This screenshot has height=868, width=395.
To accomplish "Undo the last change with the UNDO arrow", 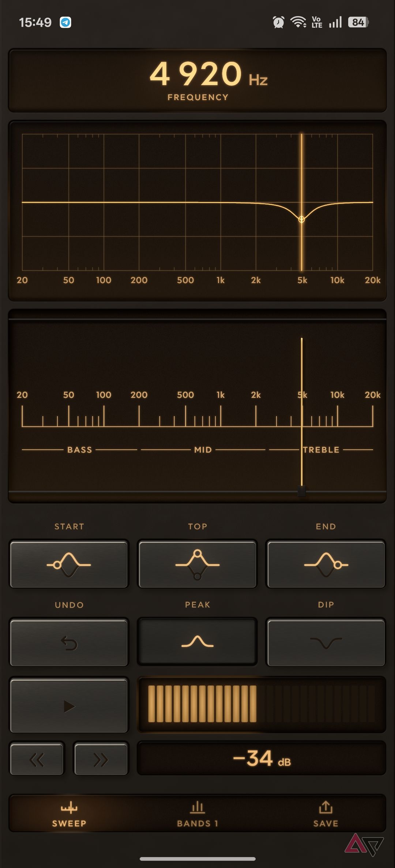I will (69, 643).
